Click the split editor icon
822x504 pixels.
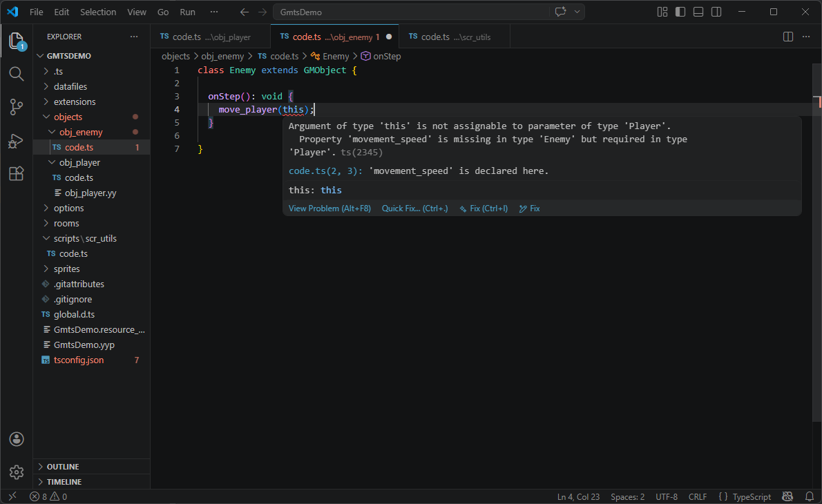pyautogui.click(x=788, y=36)
